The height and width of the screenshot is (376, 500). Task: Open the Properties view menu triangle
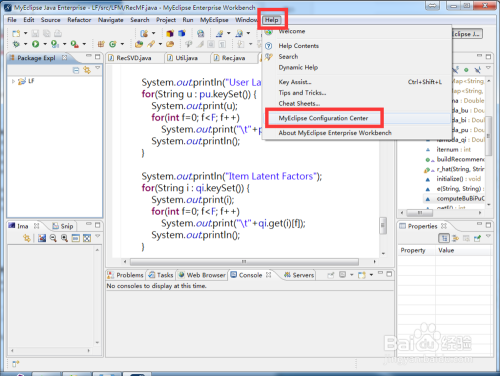point(488,236)
